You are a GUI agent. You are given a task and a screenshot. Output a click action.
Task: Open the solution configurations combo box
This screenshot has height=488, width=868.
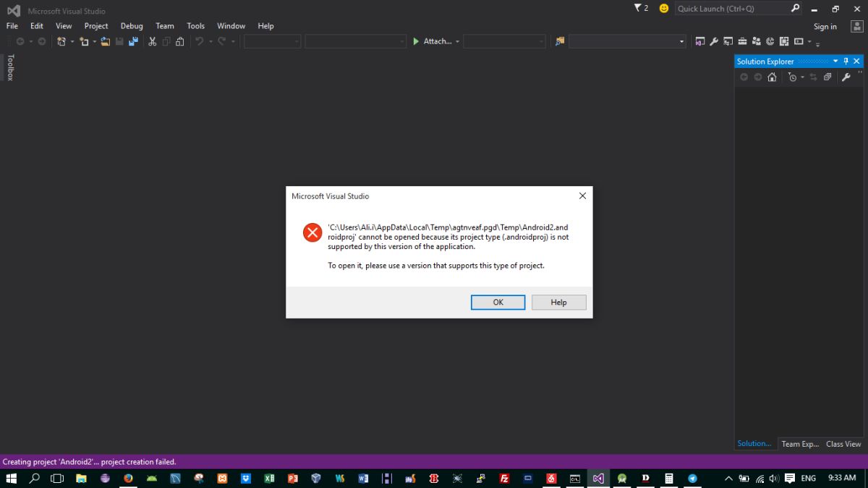click(272, 41)
